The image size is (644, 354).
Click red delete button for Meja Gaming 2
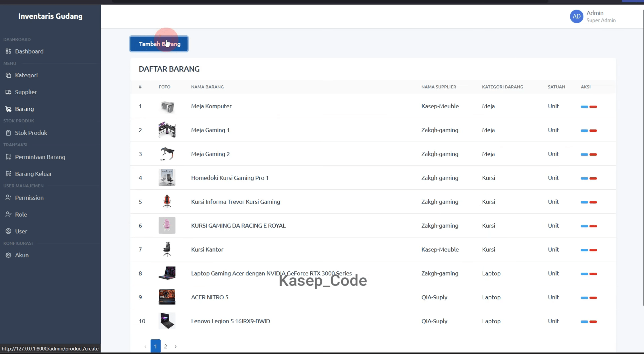(x=593, y=154)
